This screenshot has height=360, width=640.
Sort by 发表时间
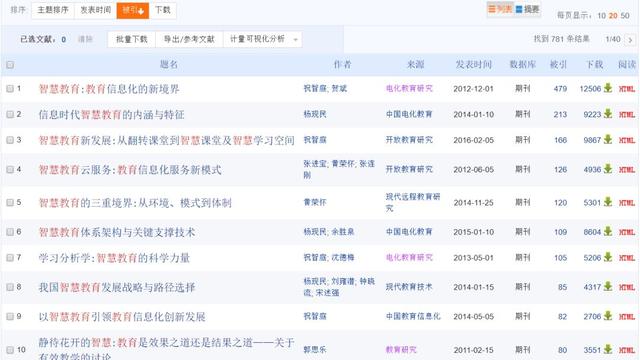coord(96,10)
